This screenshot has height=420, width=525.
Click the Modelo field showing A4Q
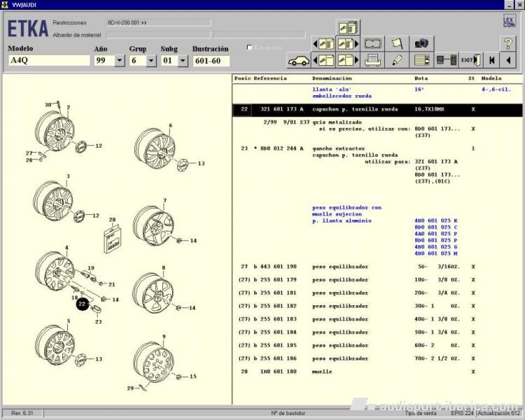coord(49,60)
